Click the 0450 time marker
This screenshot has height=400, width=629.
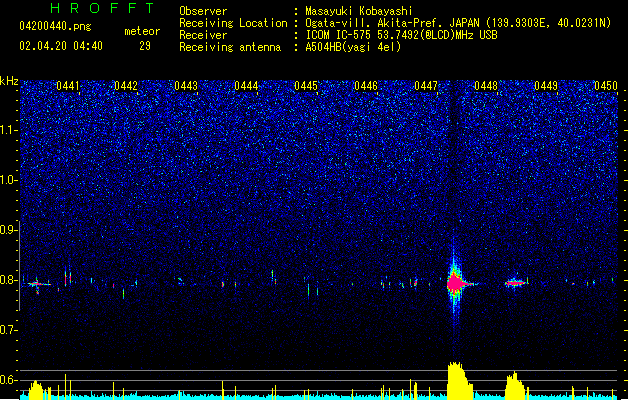pos(606,86)
